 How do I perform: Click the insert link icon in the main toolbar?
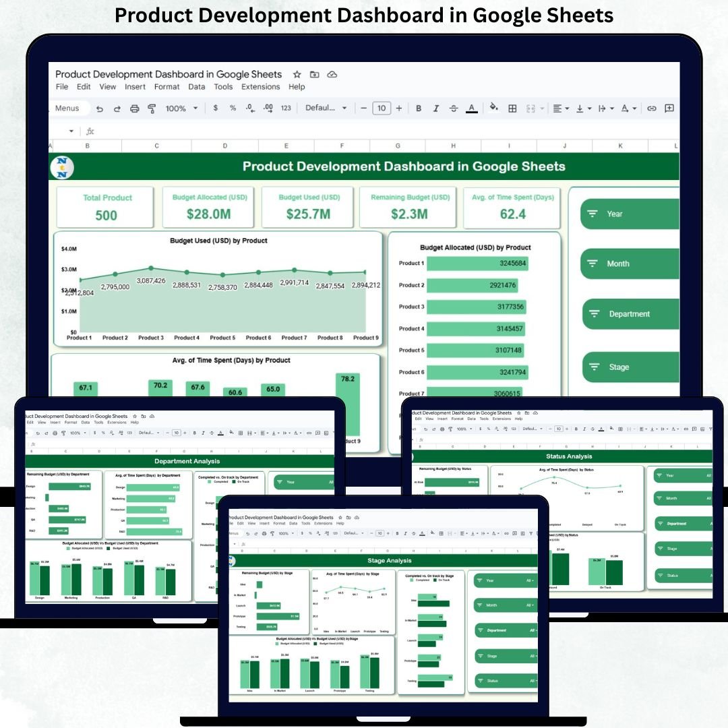click(651, 109)
